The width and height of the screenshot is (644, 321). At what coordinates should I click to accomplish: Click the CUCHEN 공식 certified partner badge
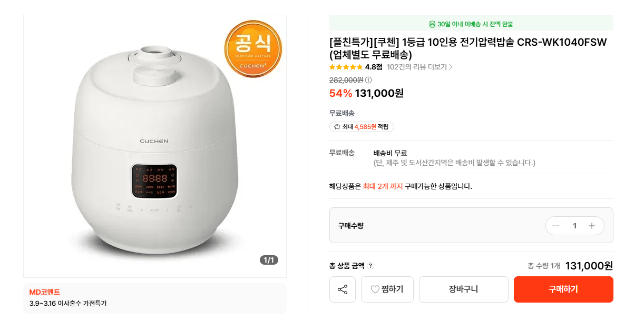pyautogui.click(x=253, y=50)
